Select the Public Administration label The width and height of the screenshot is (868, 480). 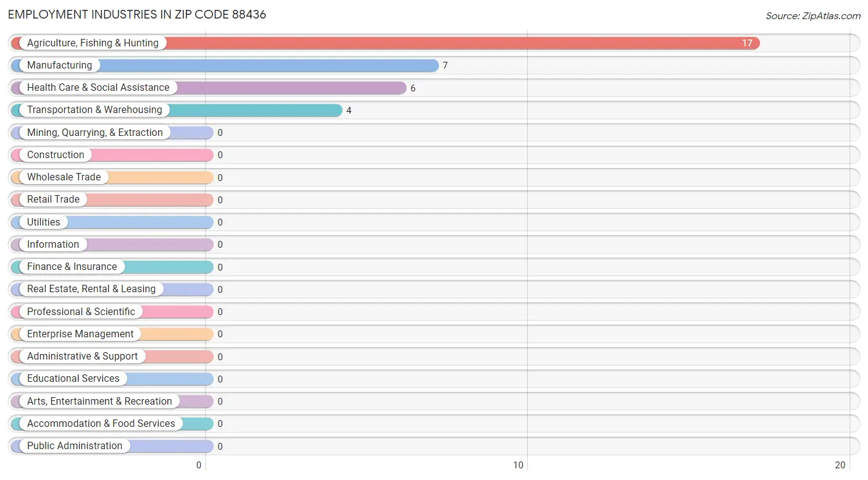(x=75, y=445)
